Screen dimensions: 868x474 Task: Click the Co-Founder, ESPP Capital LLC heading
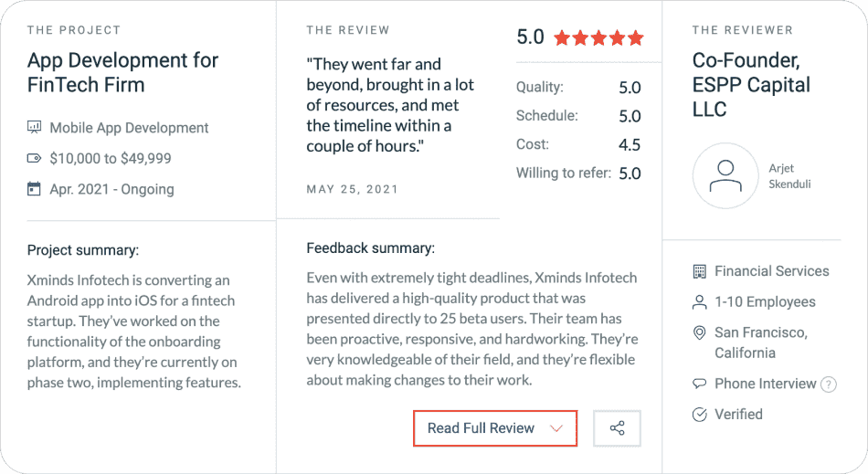point(751,85)
